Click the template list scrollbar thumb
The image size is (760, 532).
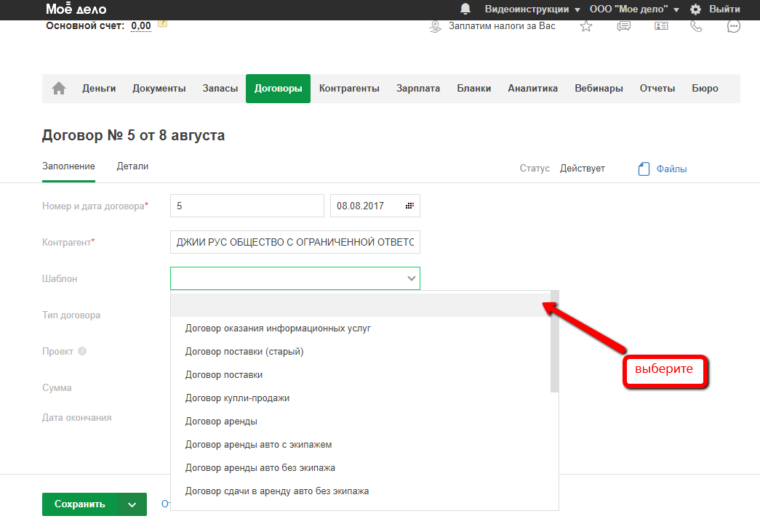tap(554, 342)
